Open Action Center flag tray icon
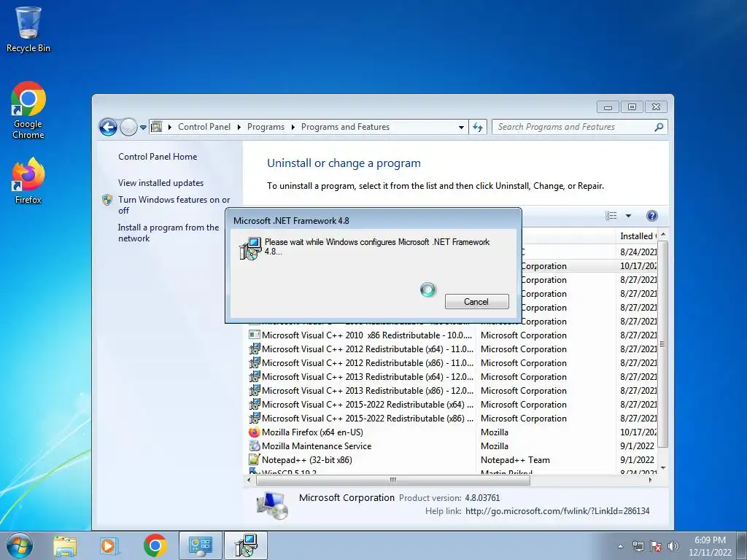The width and height of the screenshot is (747, 560). point(656,546)
